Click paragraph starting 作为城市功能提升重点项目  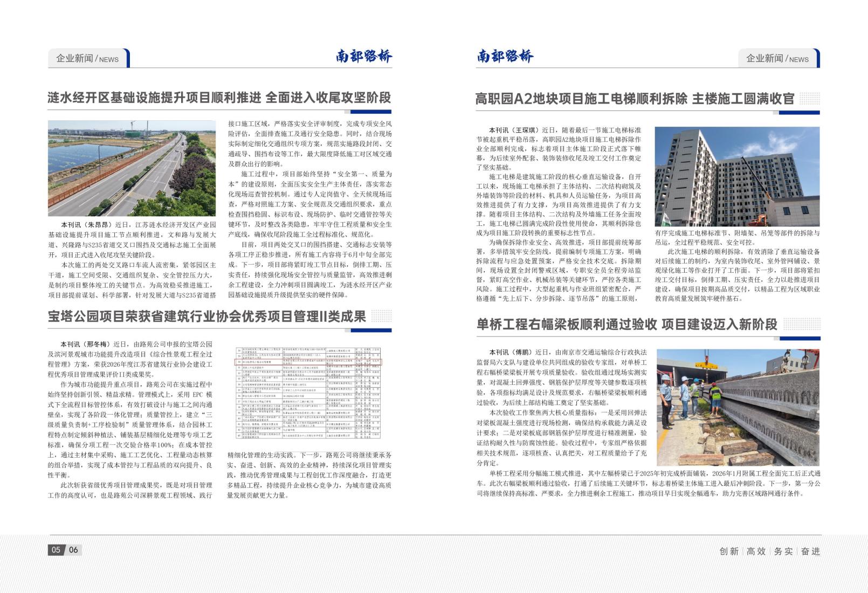point(130,430)
